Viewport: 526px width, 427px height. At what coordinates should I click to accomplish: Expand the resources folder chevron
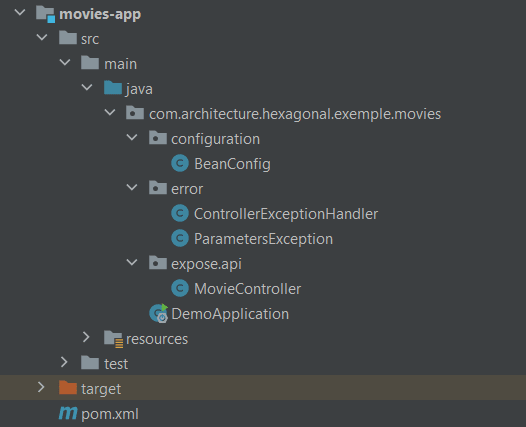coord(86,337)
